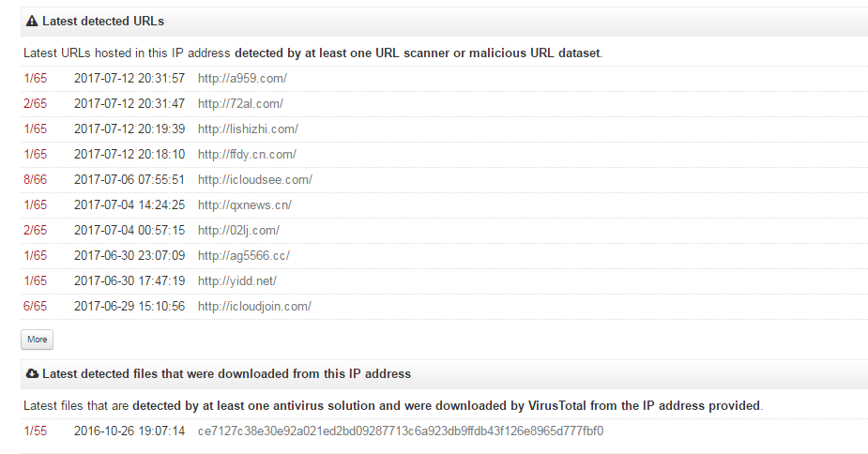The height and width of the screenshot is (454, 868).
Task: Click the 8/66 detection ratio
Action: tap(35, 180)
